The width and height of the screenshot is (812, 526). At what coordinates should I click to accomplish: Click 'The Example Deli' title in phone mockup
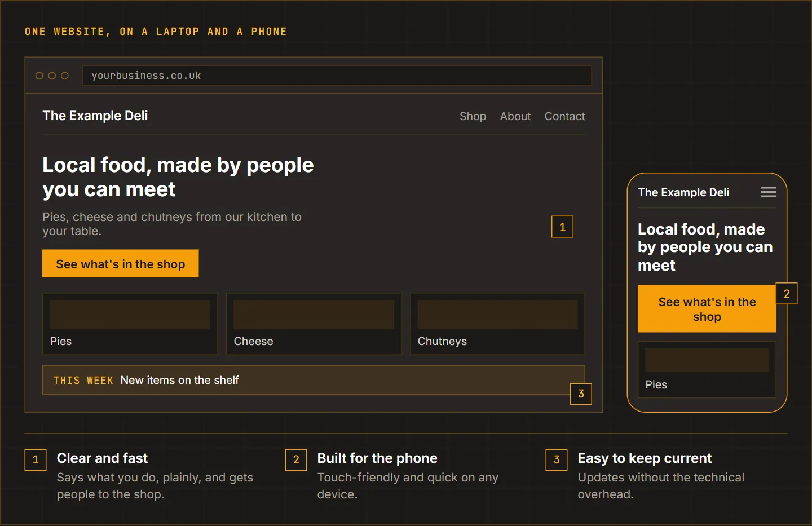click(x=683, y=192)
